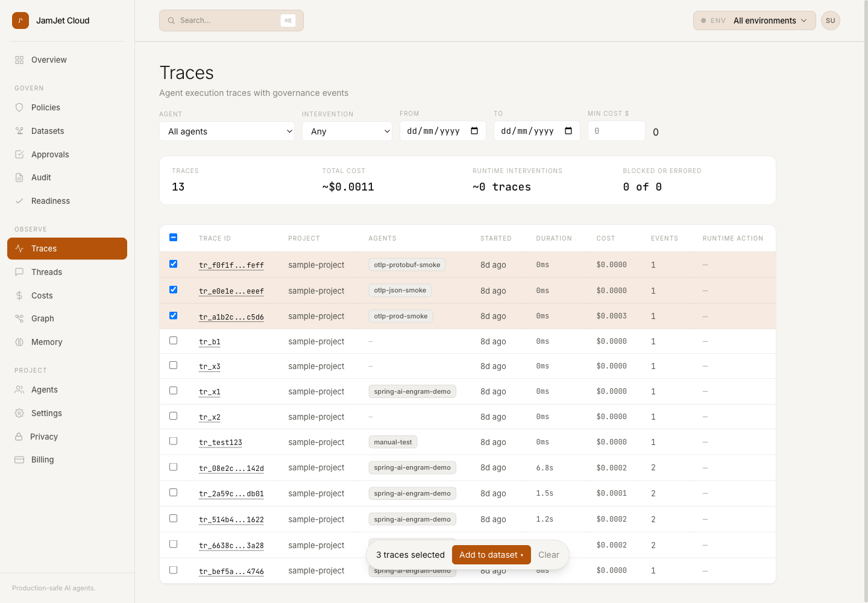This screenshot has width=868, height=603.
Task: Click the Memory brain icon
Action: tap(19, 342)
